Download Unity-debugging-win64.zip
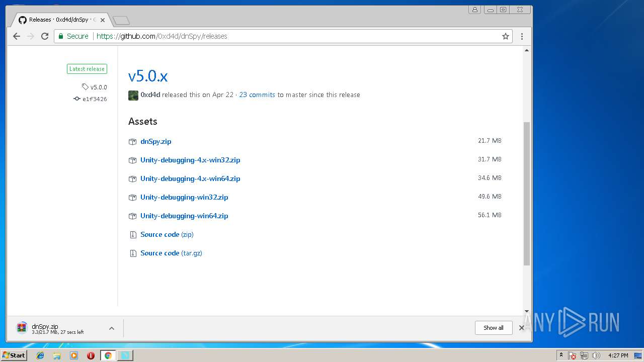This screenshot has height=362, width=644. pyautogui.click(x=184, y=216)
